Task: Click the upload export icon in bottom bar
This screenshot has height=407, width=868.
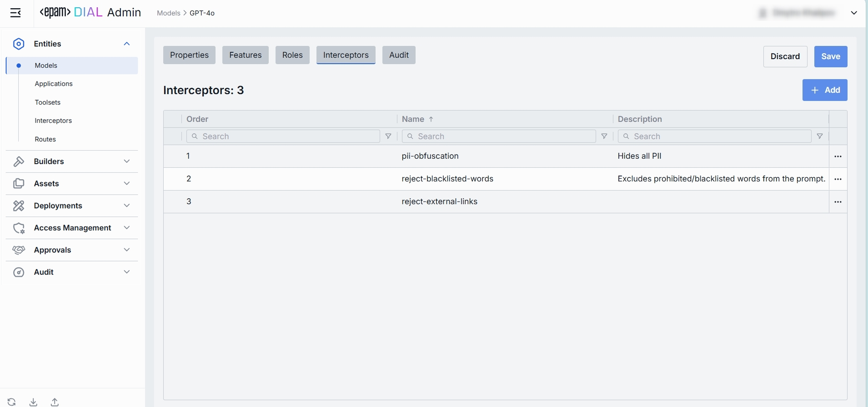Action: [55, 402]
